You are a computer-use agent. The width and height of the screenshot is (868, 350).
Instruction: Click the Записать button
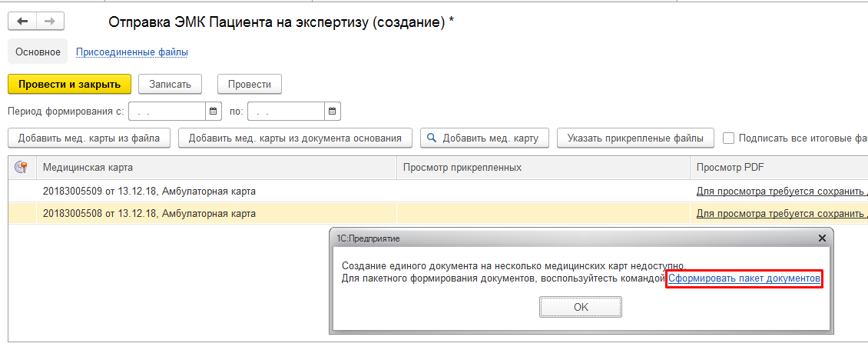170,84
